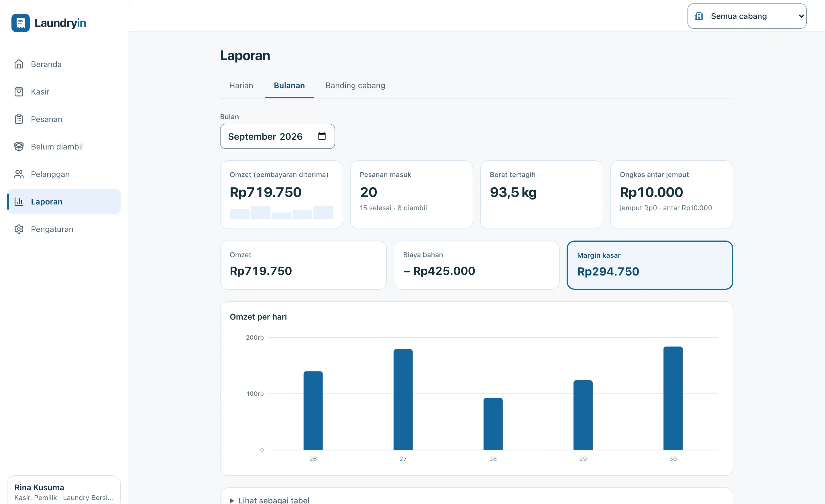Image resolution: width=825 pixels, height=504 pixels.
Task: Click the Belum diambil boxes icon
Action: pos(19,147)
